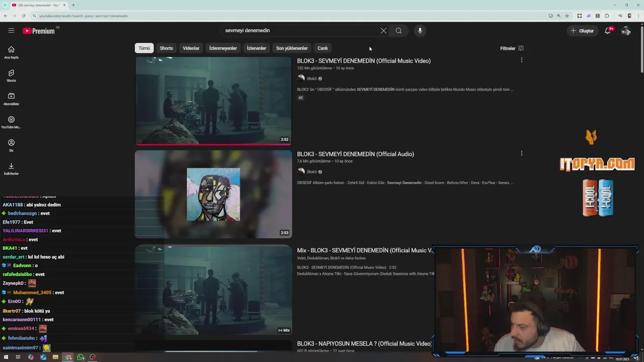Image resolution: width=644 pixels, height=362 pixels.
Task: Open the account avatar menu
Action: click(626, 31)
